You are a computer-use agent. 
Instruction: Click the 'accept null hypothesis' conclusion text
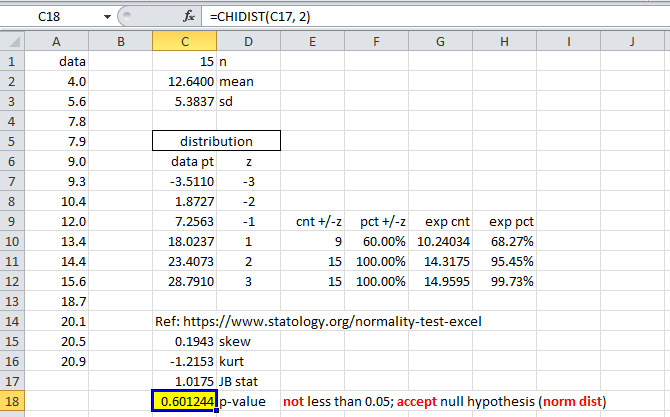point(444,401)
